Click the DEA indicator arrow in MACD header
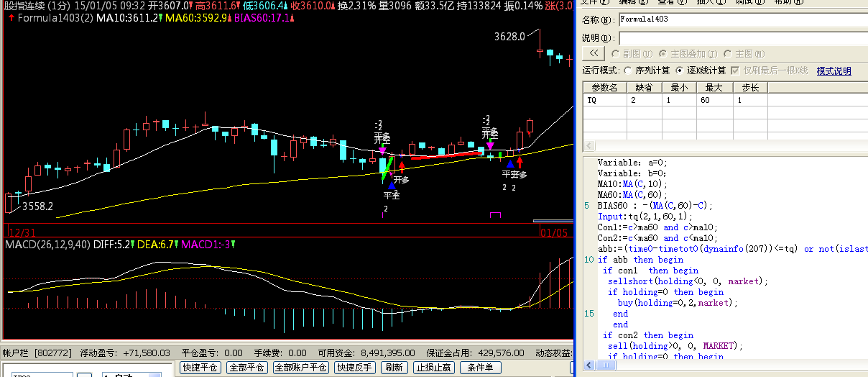This screenshot has height=377, width=868. pyautogui.click(x=177, y=245)
